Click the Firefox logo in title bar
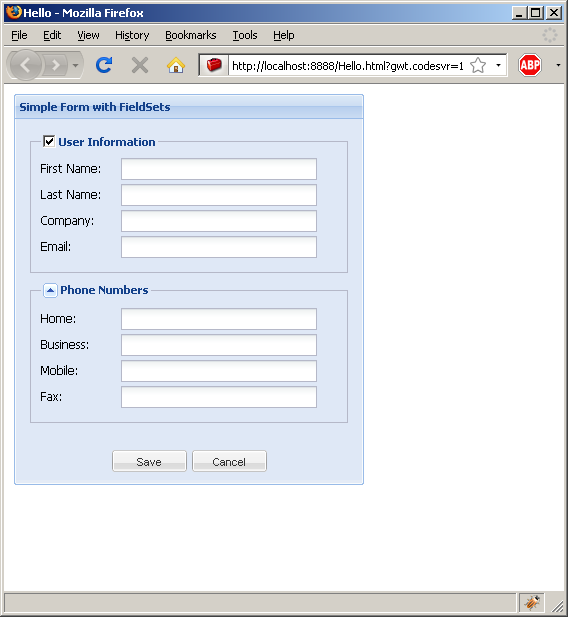 click(x=13, y=12)
